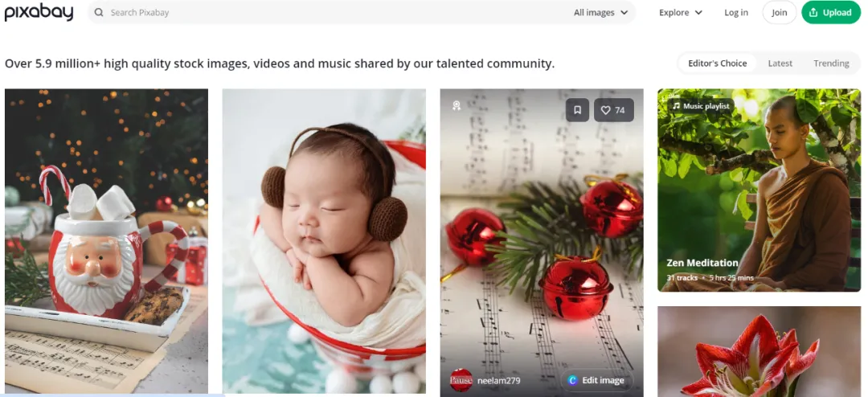
Task: Switch to the Latest tab
Action: click(x=780, y=63)
